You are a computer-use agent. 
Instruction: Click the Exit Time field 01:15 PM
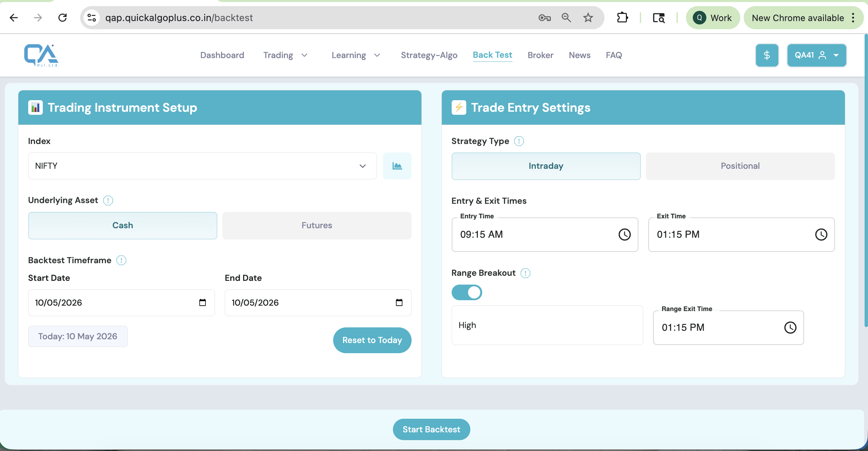741,234
